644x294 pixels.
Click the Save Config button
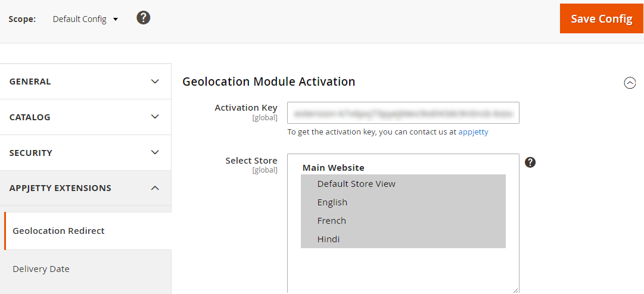[601, 18]
